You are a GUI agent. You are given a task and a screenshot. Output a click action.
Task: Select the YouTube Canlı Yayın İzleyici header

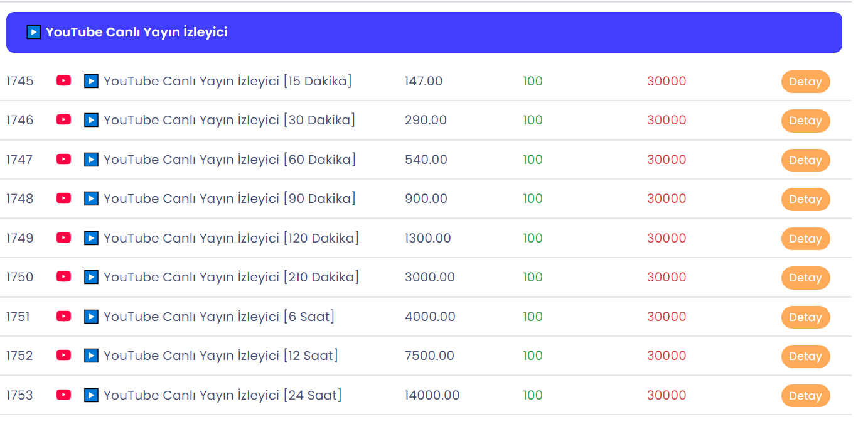424,32
